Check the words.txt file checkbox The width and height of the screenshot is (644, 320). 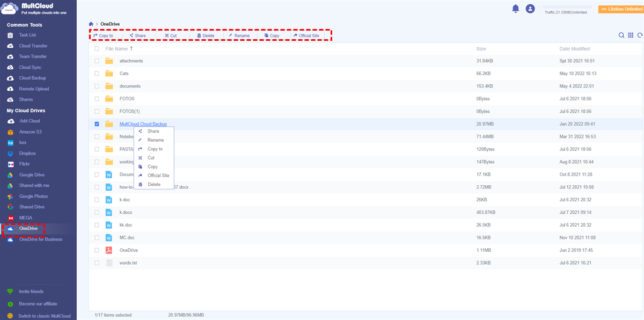coord(97,263)
